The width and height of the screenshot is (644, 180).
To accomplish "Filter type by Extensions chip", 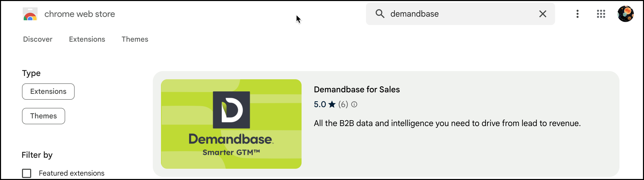I will pyautogui.click(x=48, y=92).
